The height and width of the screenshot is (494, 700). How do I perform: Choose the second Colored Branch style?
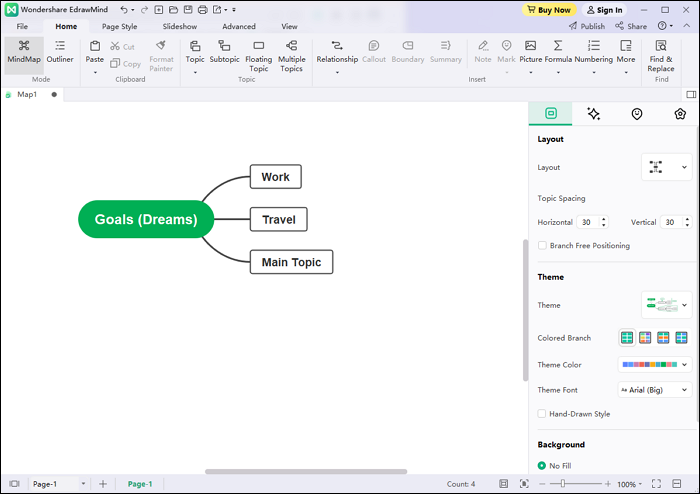[645, 338]
